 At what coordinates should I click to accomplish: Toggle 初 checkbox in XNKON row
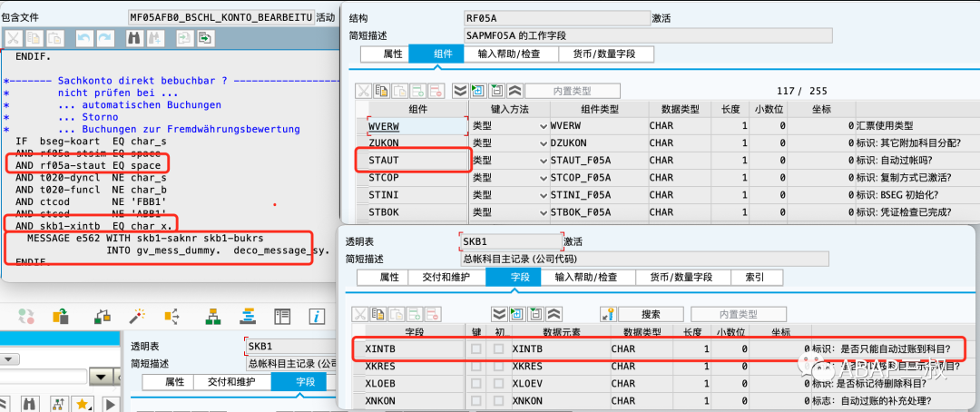tap(498, 401)
